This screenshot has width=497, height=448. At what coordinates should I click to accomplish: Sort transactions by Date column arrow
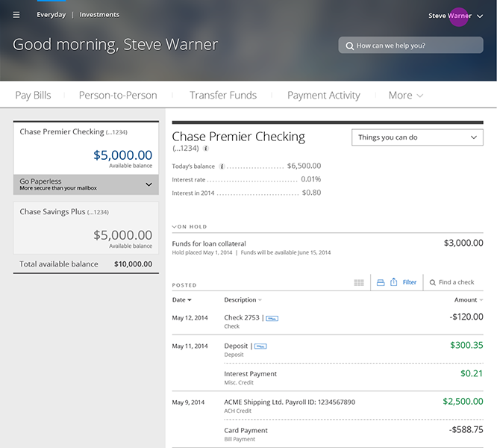(190, 300)
